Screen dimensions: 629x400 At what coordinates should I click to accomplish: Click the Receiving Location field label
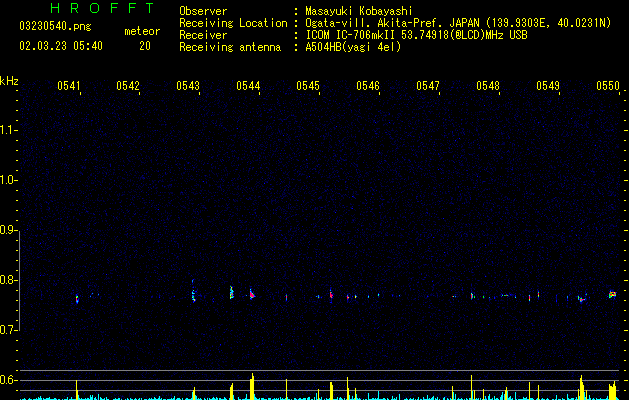pyautogui.click(x=233, y=23)
